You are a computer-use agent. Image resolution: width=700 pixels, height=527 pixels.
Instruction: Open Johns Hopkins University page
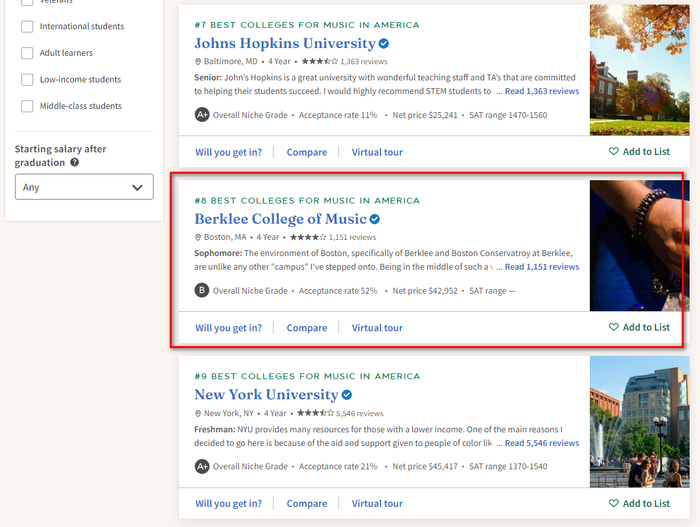coord(285,43)
